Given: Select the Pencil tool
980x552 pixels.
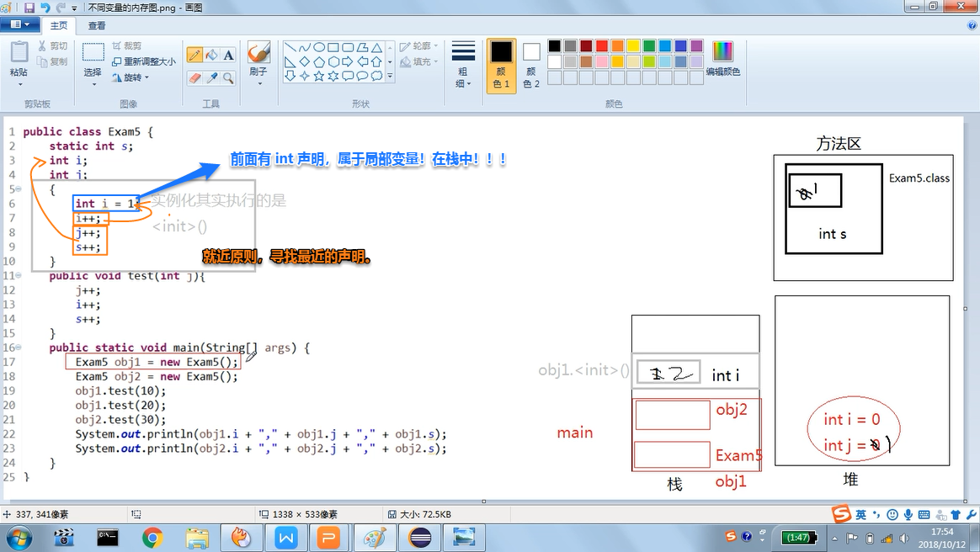Looking at the screenshot, I should click(x=195, y=55).
